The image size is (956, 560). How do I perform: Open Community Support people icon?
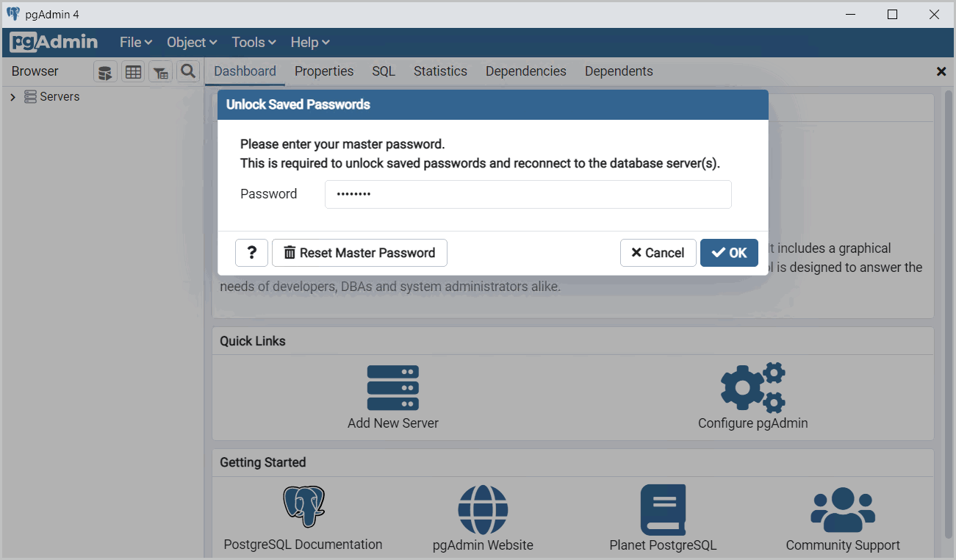tap(843, 509)
